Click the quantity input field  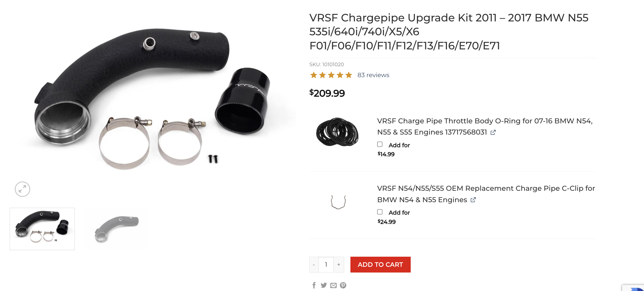[326, 264]
